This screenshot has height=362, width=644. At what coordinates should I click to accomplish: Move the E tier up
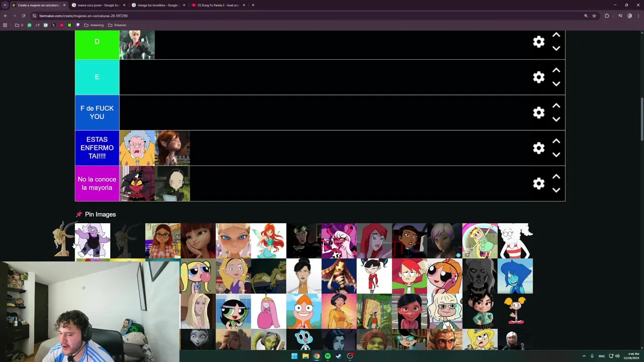556,70
